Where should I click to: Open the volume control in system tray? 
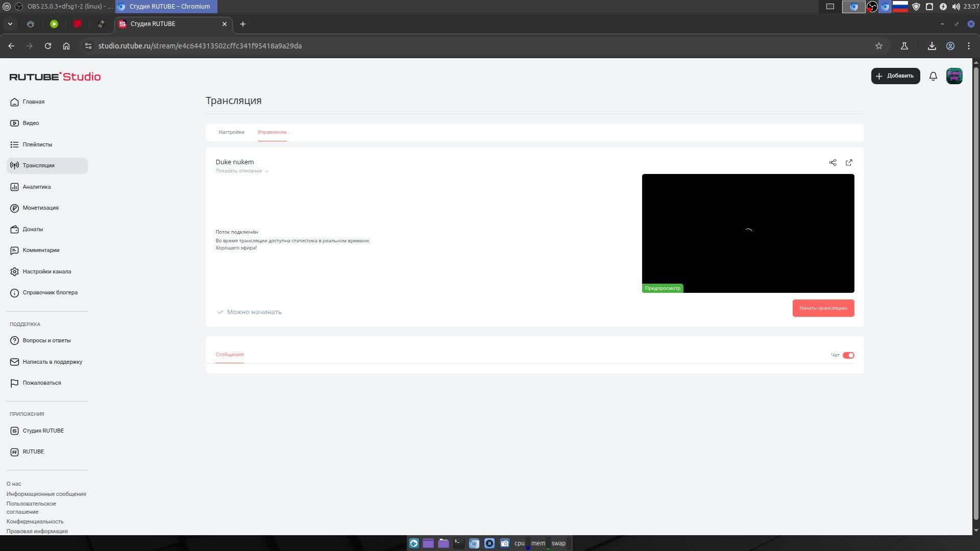955,7
